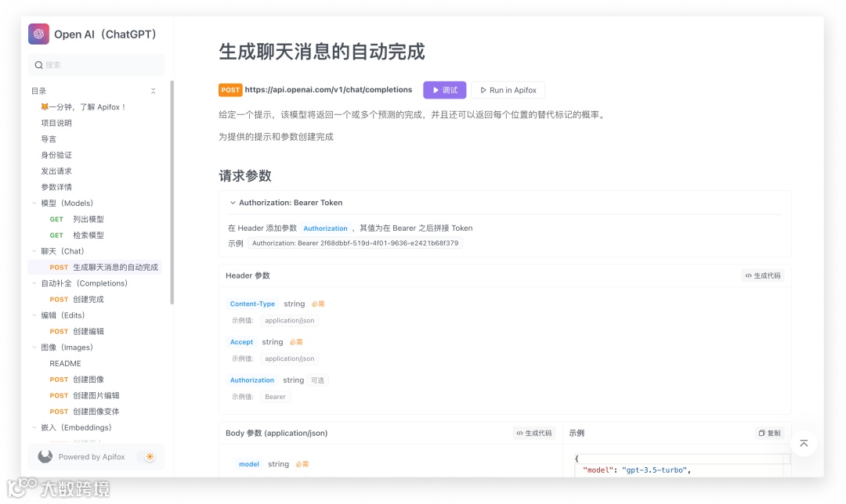846x504 pixels.
Task: Click the sidebar vertical scrollbar
Action: click(x=172, y=193)
